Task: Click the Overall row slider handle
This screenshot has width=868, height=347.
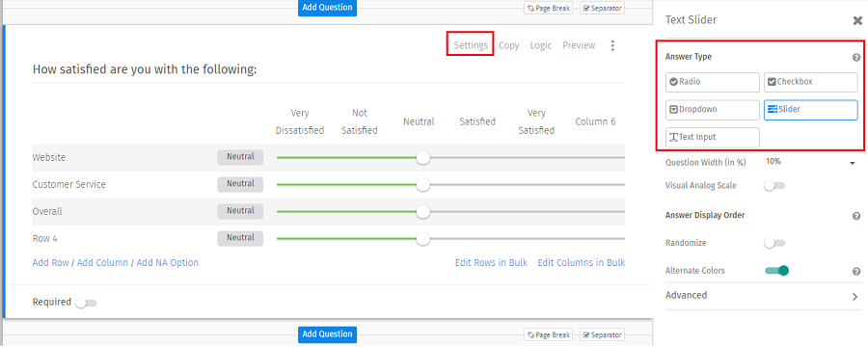Action: click(x=423, y=212)
